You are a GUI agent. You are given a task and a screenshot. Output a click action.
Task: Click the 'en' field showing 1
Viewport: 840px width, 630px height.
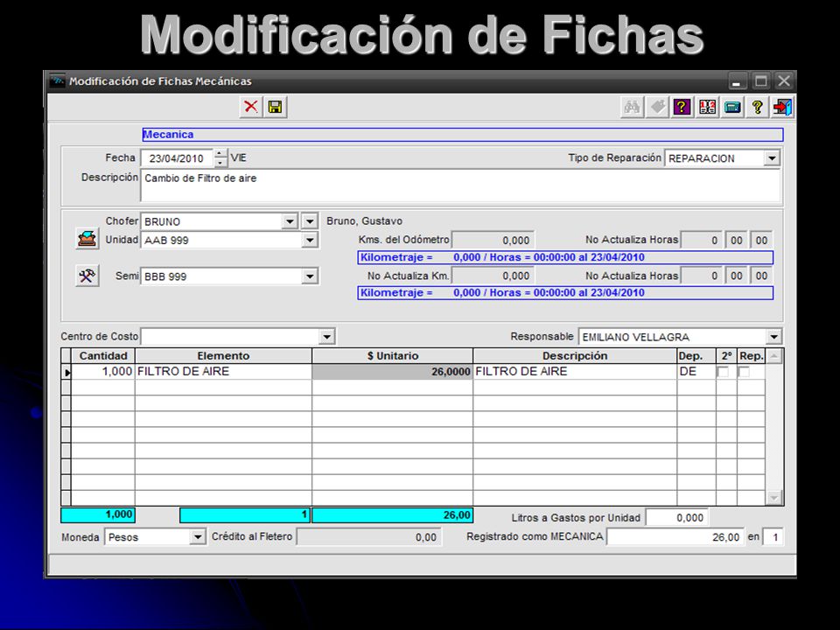coord(772,536)
